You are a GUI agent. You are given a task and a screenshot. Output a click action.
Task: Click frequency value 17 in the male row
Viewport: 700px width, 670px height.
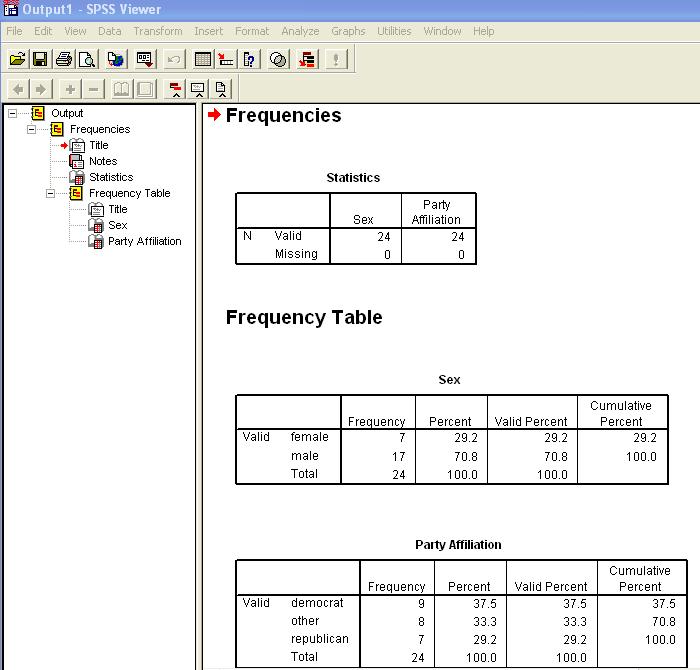tap(399, 457)
